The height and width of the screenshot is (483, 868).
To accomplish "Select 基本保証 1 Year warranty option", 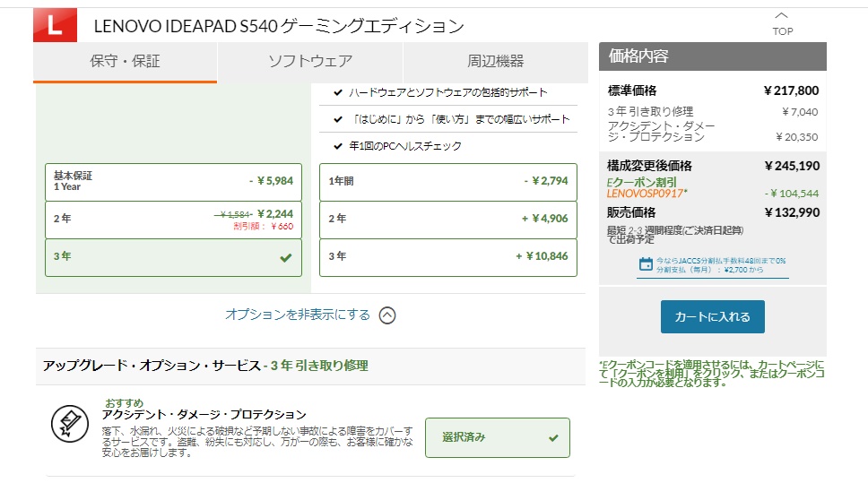I will (173, 182).
